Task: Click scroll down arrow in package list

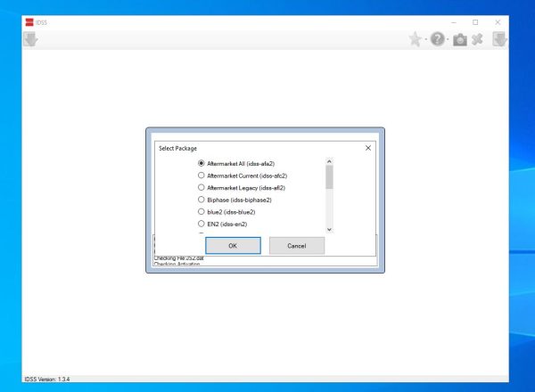Action: pos(329,229)
